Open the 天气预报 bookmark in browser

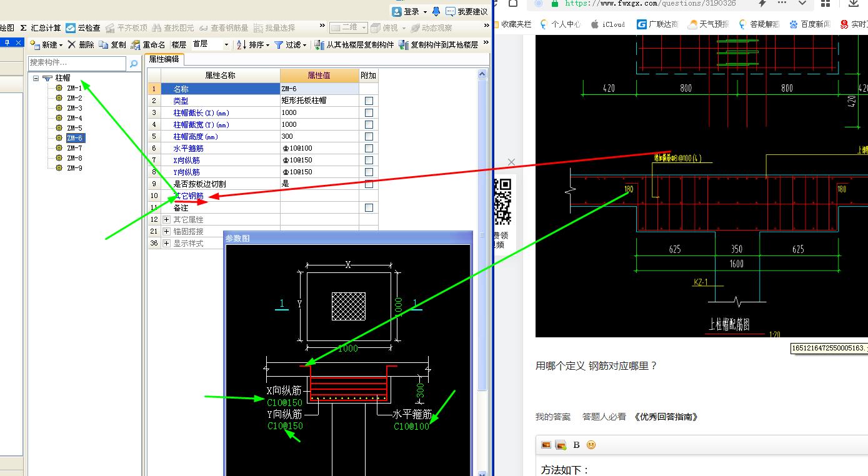pyautogui.click(x=708, y=24)
